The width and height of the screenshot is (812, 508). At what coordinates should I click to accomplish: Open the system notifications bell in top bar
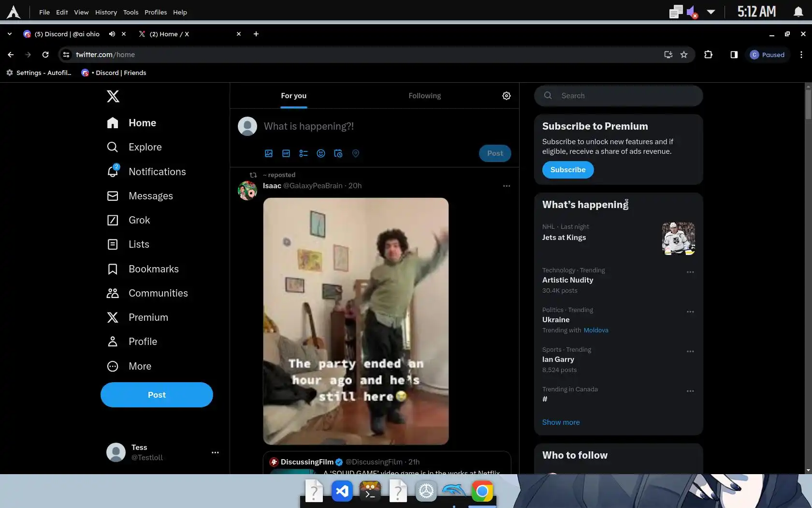tap(798, 12)
